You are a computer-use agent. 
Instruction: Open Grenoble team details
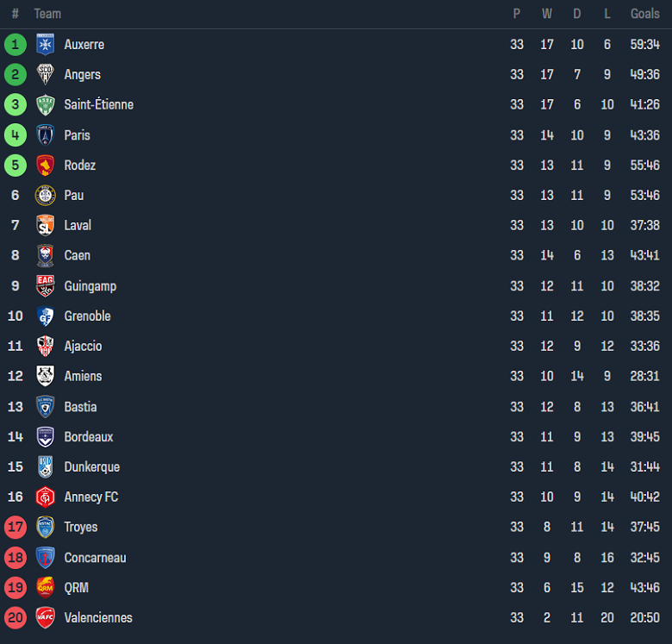[x=87, y=316]
